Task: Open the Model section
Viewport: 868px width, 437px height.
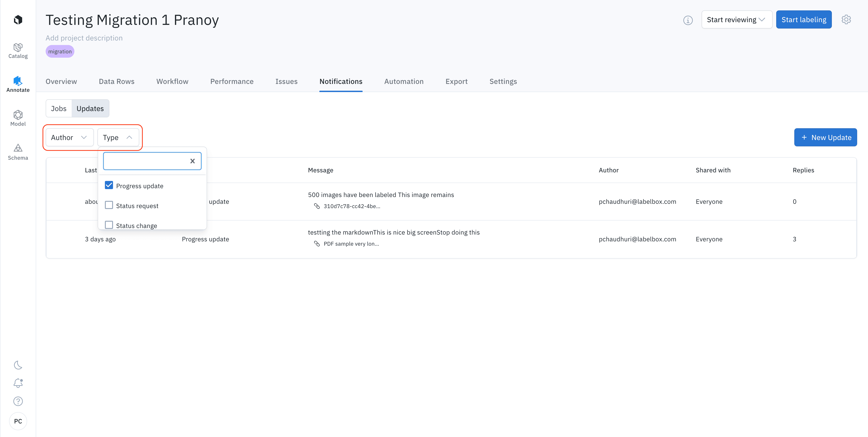Action: point(18,118)
